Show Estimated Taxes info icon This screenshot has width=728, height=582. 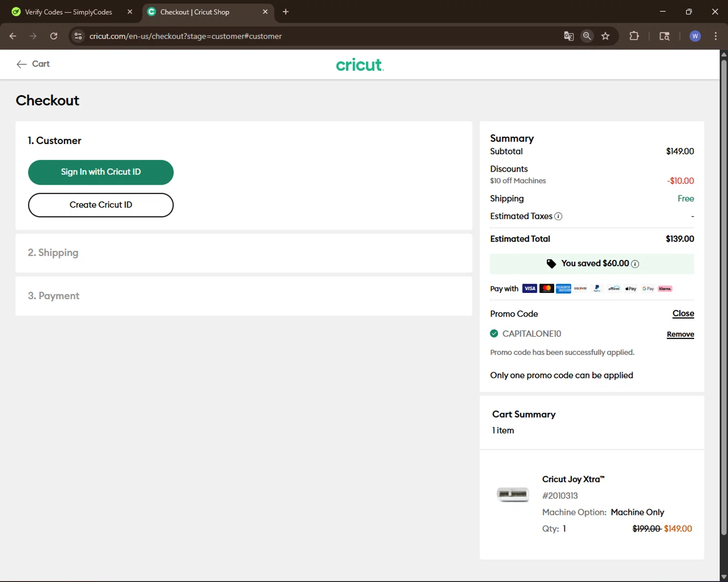[x=559, y=216]
